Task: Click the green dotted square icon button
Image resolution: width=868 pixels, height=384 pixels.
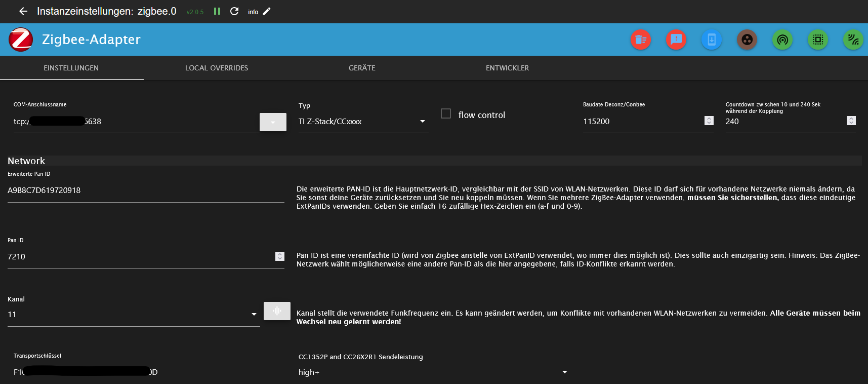Action: pos(818,40)
